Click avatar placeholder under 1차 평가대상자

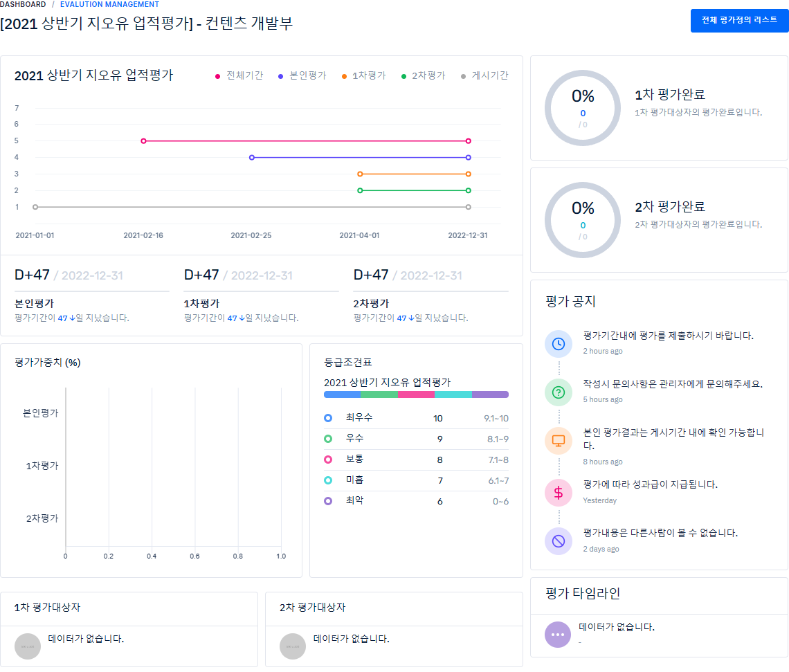click(28, 646)
